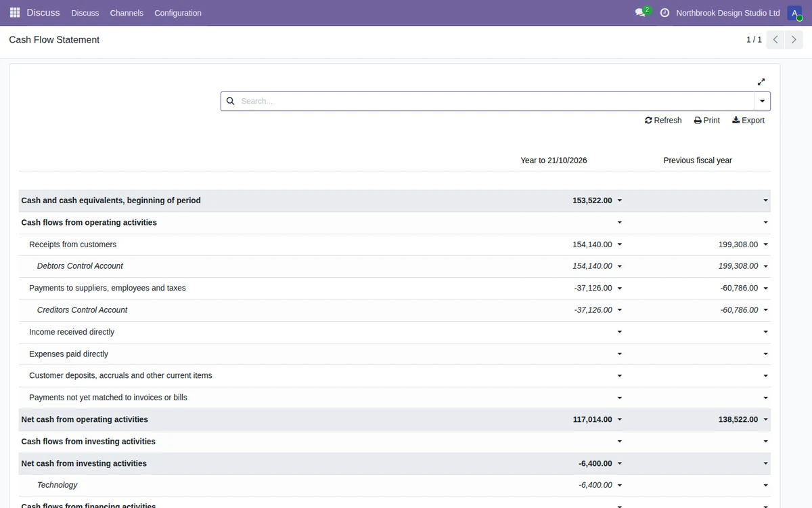Click the Previous fiscal year column header

pos(698,161)
